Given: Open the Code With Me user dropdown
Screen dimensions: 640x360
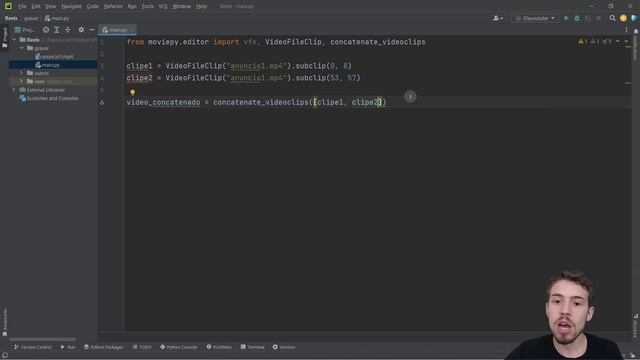Looking at the screenshot, I should click(498, 18).
